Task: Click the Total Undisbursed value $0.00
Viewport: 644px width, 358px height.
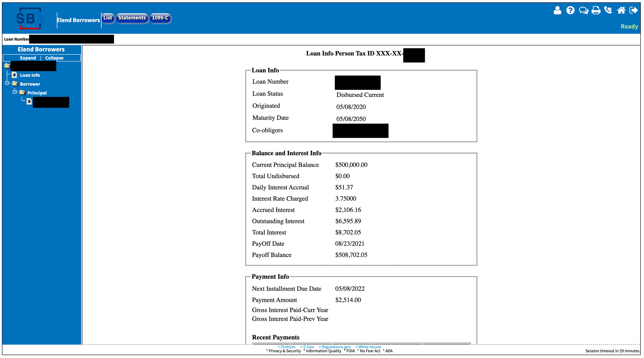Action: 342,176
